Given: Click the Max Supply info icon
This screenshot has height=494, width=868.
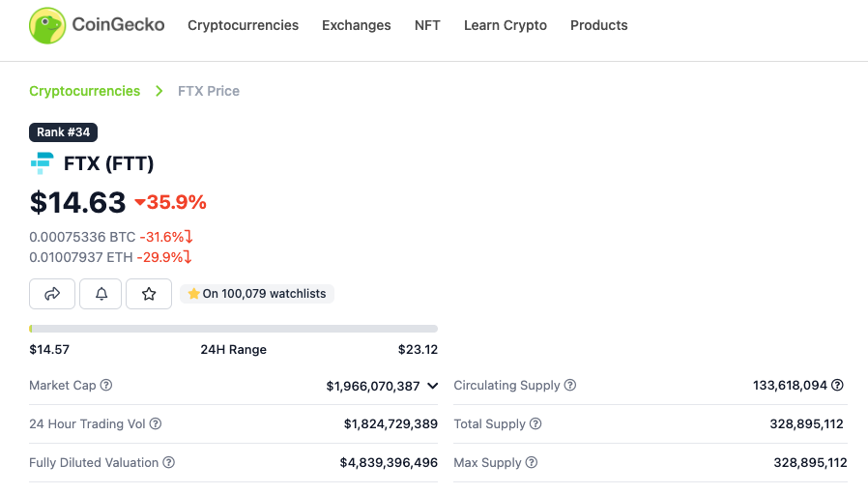Looking at the screenshot, I should [532, 462].
